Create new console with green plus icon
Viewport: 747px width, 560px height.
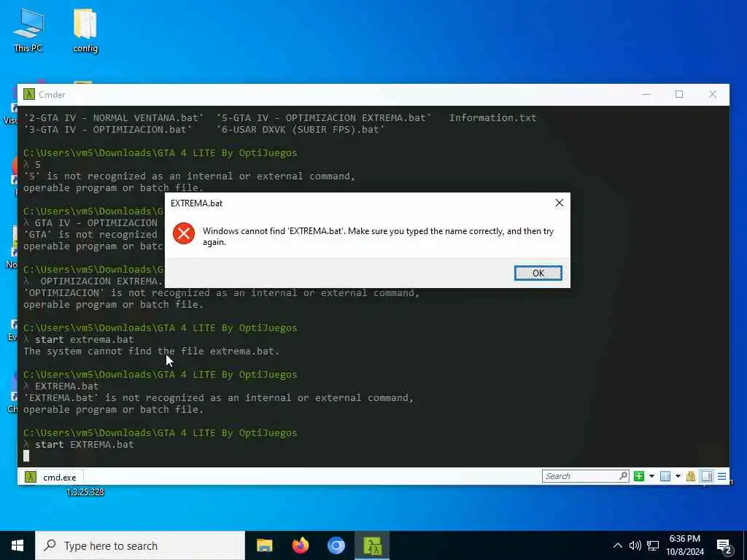click(639, 476)
